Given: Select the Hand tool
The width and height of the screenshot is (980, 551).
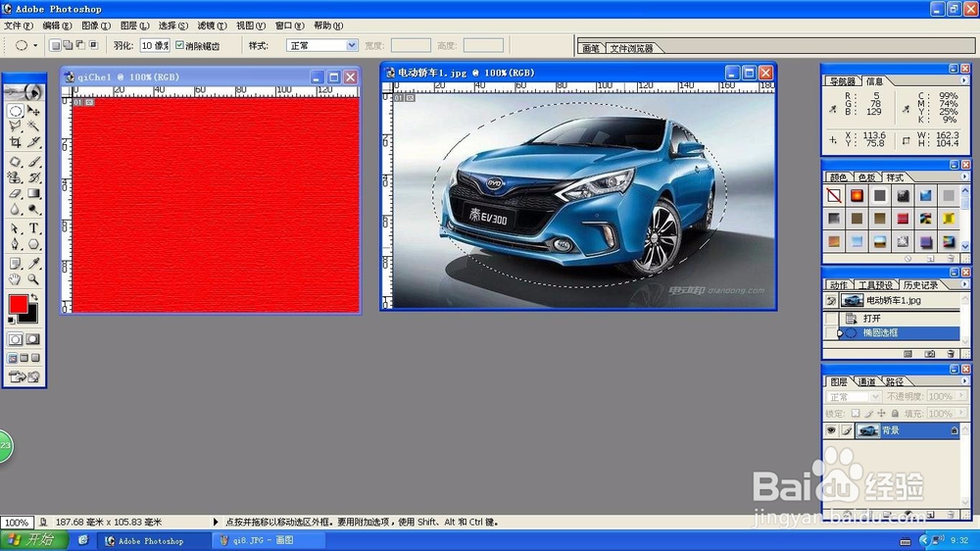Looking at the screenshot, I should click(x=16, y=279).
